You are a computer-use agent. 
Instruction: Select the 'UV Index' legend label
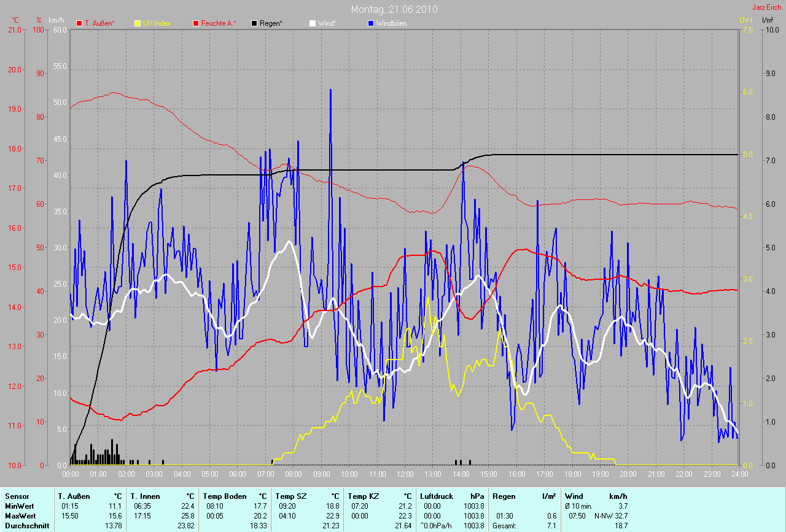click(x=157, y=23)
